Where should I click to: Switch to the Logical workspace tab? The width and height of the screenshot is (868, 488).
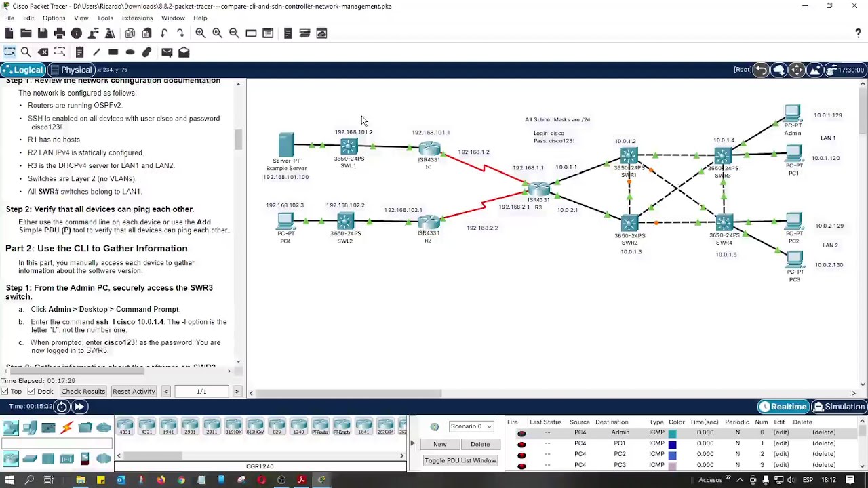tap(22, 70)
